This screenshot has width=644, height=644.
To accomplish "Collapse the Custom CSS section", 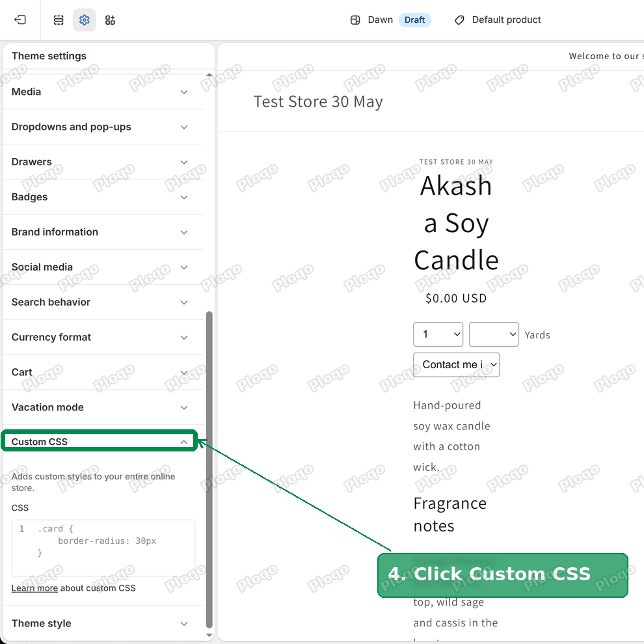I will click(x=100, y=442).
